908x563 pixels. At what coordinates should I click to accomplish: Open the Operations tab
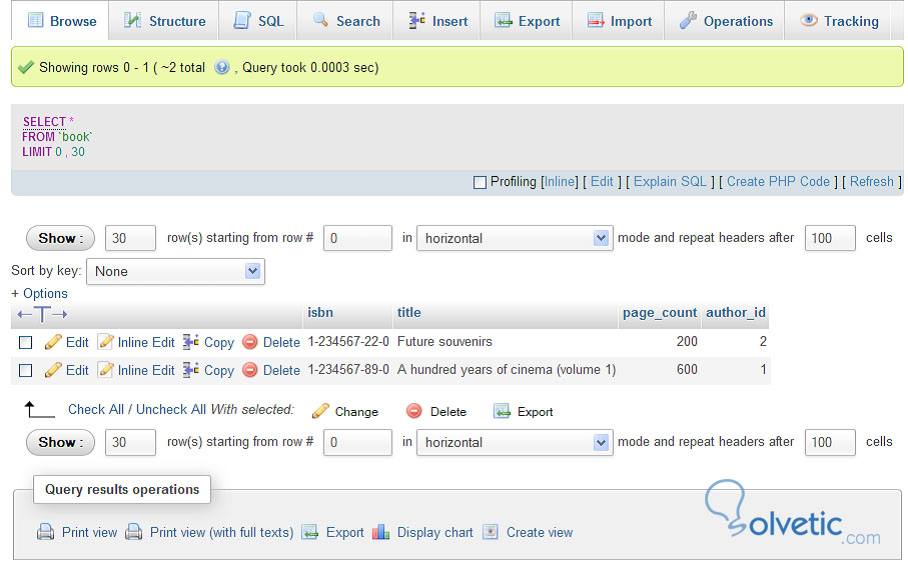point(726,21)
